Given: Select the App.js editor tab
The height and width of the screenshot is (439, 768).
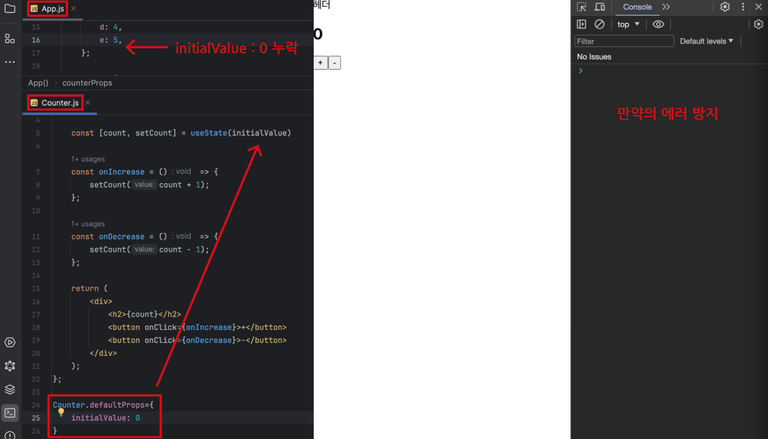Looking at the screenshot, I should tap(48, 8).
